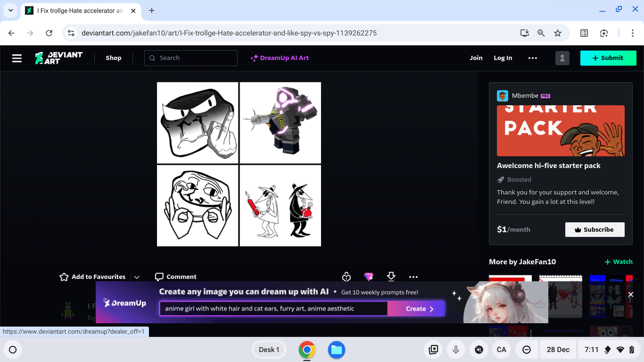644x362 pixels.
Task: Open the Files app from the shelf
Action: 337,350
